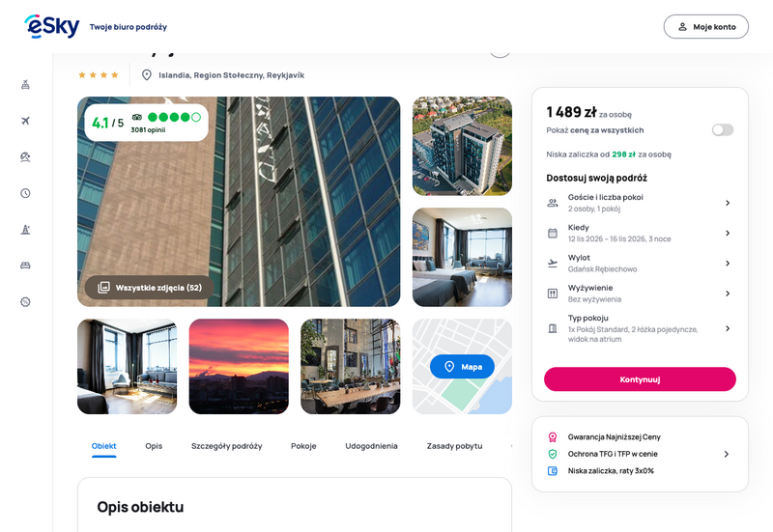This screenshot has height=532, width=773.
Task: Open the aerial hotel tower thumbnail
Action: 462,146
